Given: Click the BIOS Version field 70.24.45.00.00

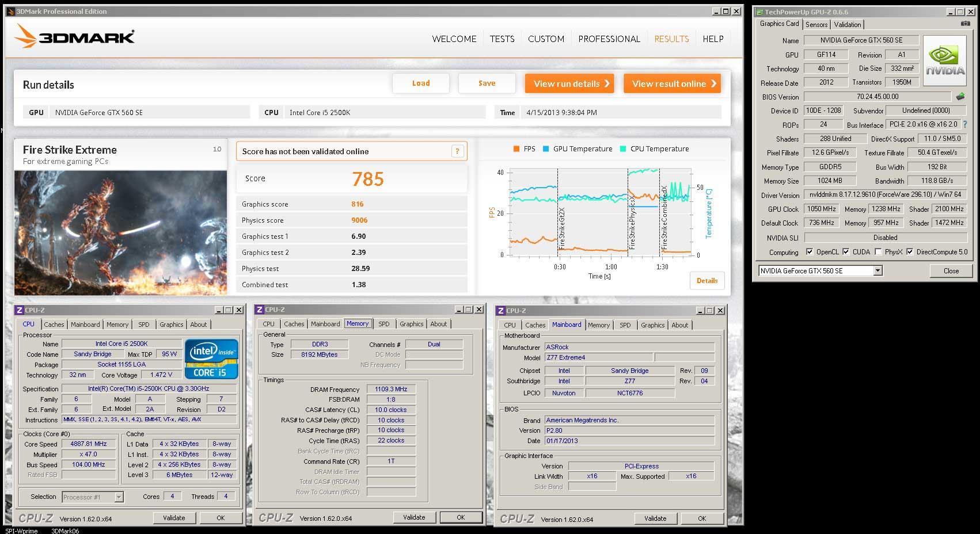Looking at the screenshot, I should [x=878, y=97].
